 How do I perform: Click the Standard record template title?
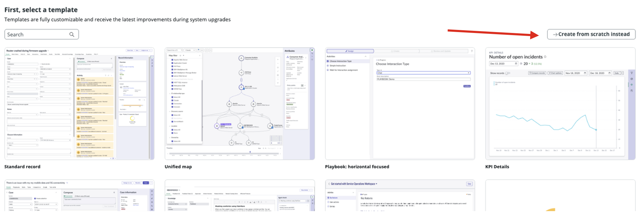tap(22, 167)
